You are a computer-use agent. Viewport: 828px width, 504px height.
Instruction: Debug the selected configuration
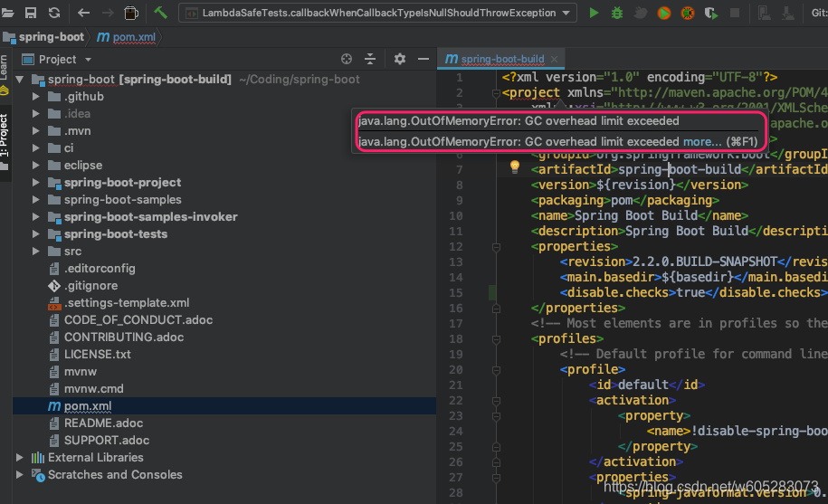click(617, 13)
